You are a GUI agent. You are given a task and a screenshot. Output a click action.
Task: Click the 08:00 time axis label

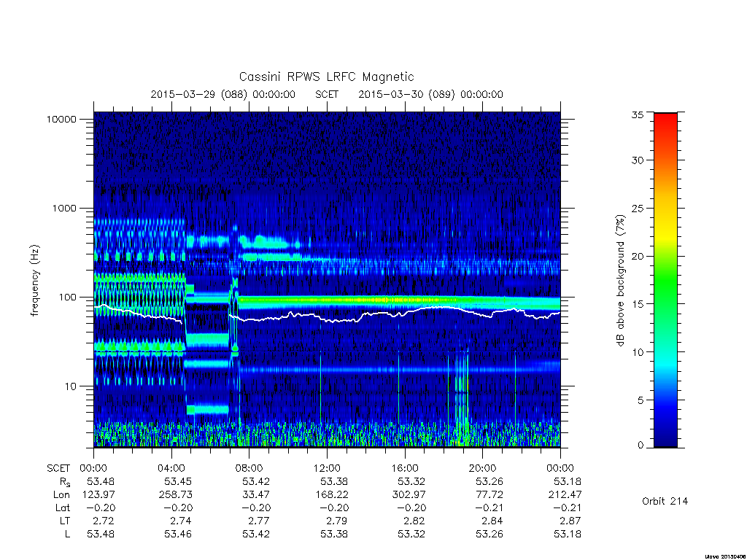249,468
